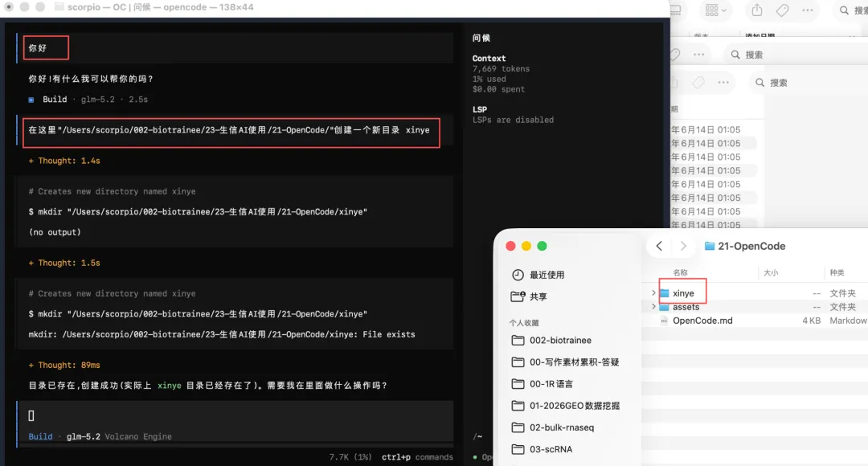Sort by the 种类 column header
This screenshot has width=868, height=466.
pos(837,273)
